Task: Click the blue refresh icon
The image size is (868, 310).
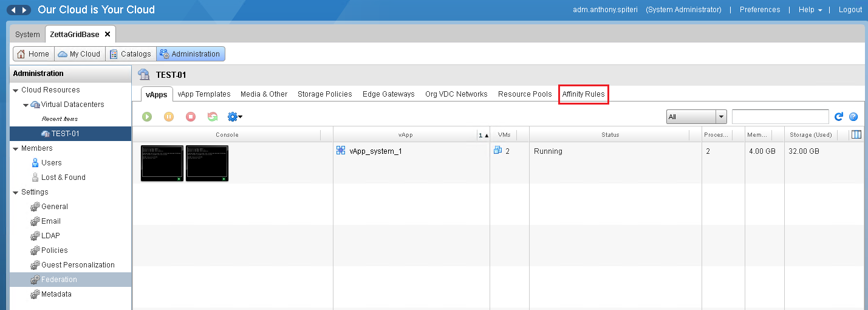Action: [839, 117]
